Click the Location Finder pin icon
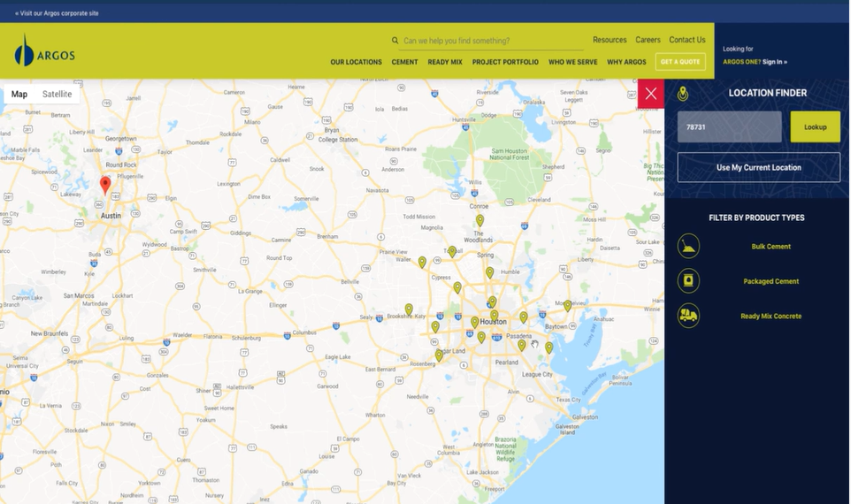This screenshot has height=504, width=851. pos(683,94)
